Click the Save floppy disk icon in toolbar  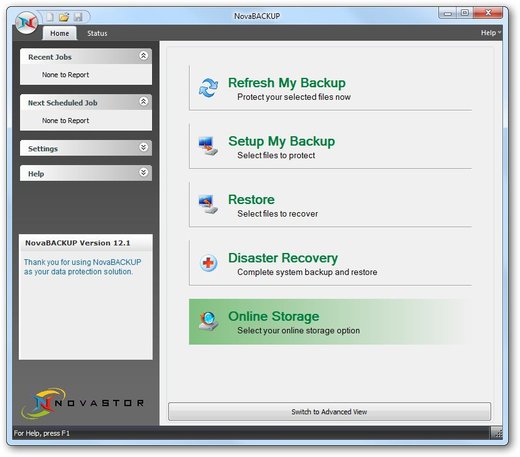[x=78, y=17]
